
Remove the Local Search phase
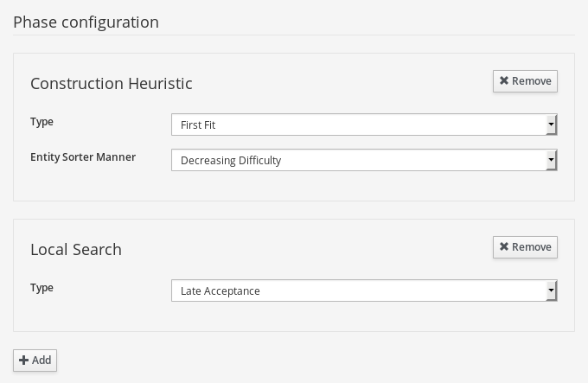(525, 247)
